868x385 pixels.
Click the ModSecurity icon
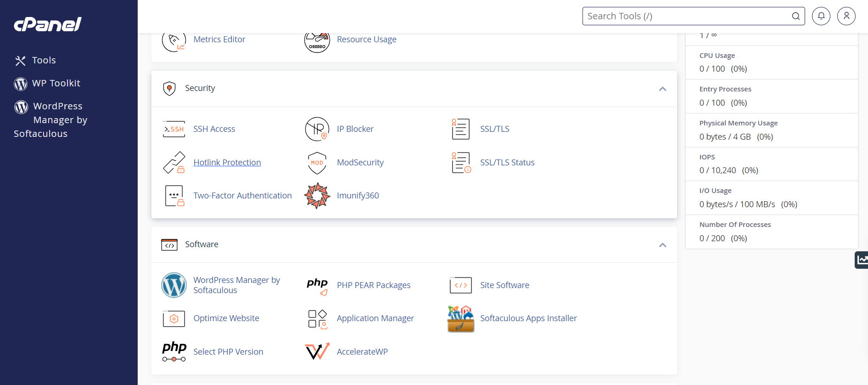coord(317,163)
